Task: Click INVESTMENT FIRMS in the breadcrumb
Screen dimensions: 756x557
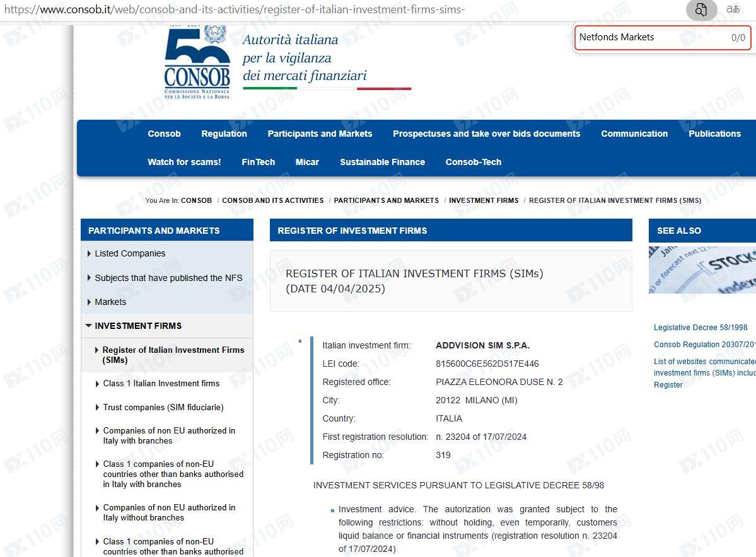Action: pos(484,200)
